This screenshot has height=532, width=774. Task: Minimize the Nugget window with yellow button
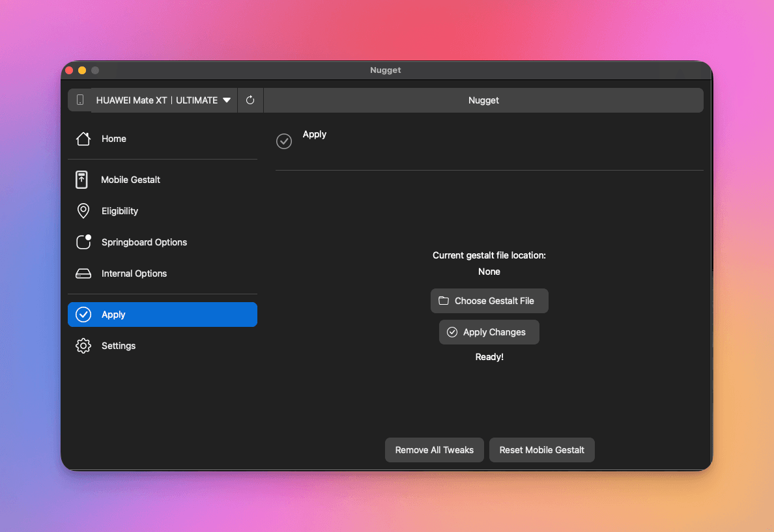(82, 70)
